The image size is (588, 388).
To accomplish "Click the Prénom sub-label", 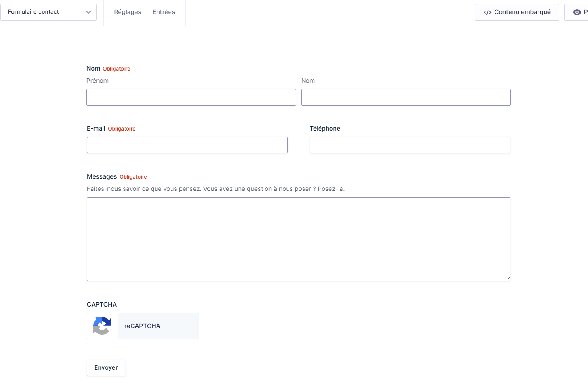I will coord(97,81).
